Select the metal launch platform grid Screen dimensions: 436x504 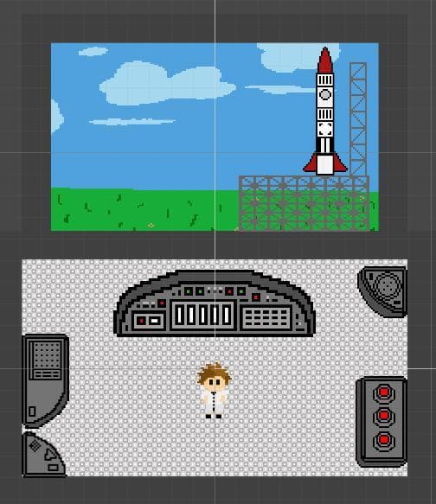tap(304, 203)
